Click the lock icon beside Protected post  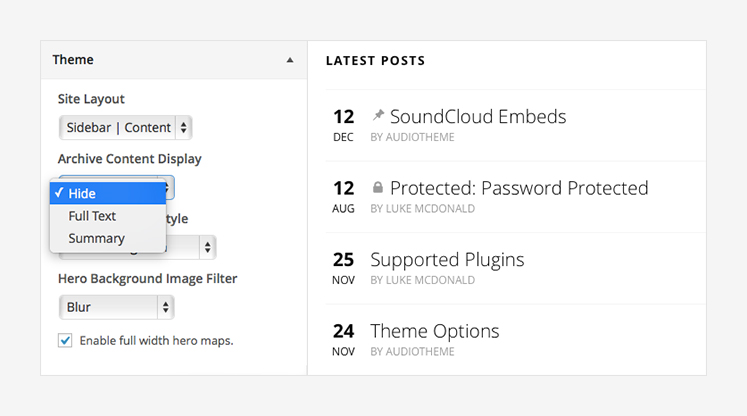tap(378, 187)
